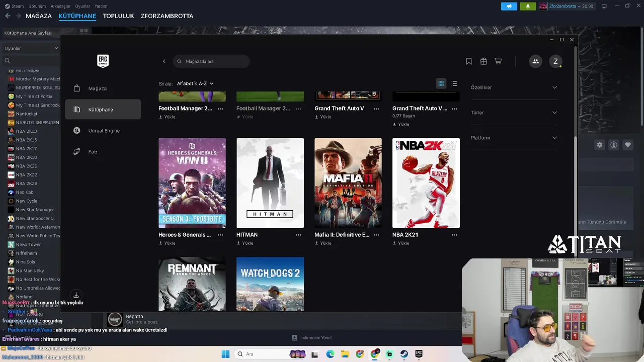
Task: Open Kütüphane Ana Sayfası in Steam
Action: click(28, 33)
